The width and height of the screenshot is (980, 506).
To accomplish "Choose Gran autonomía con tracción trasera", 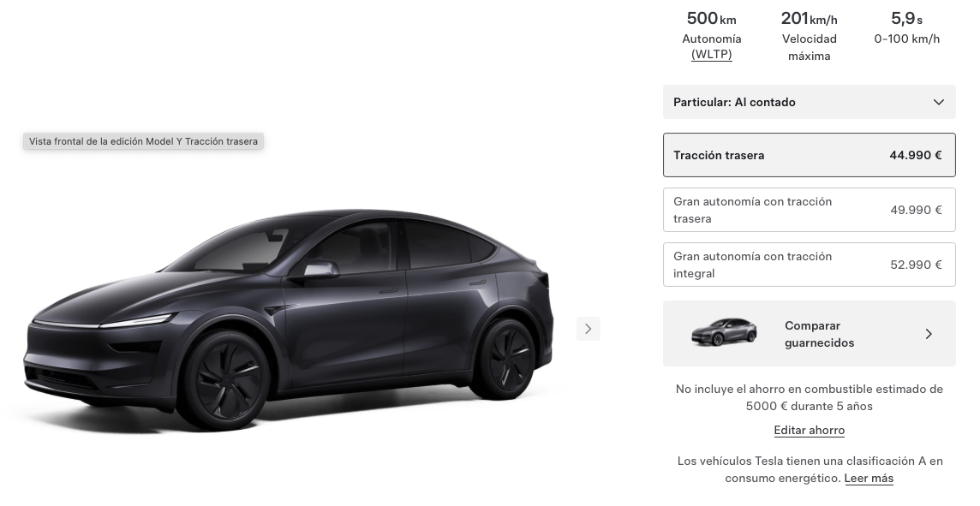I will tap(810, 210).
